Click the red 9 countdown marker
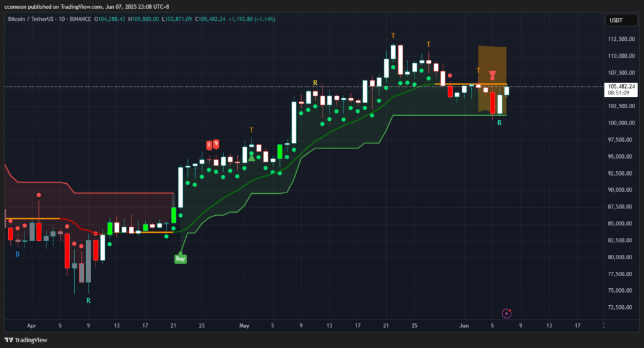The image size is (644, 348). coord(216,144)
